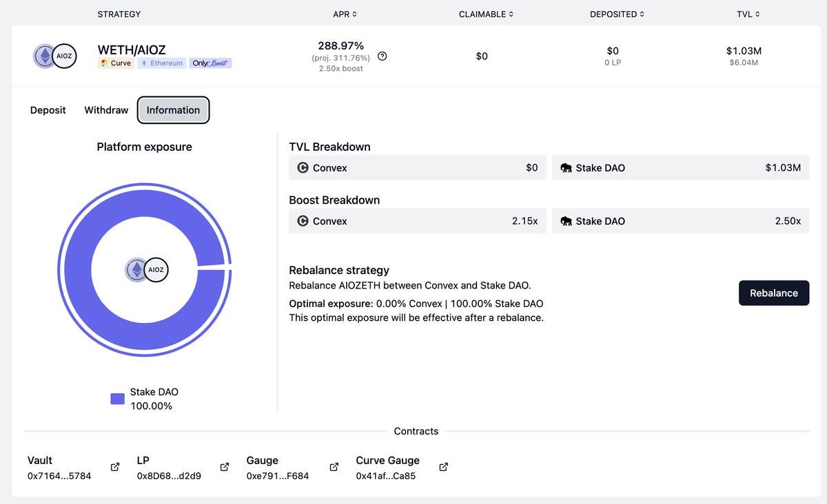This screenshot has width=827, height=504.
Task: Click the Gauge address 0xe791...F684
Action: (278, 476)
